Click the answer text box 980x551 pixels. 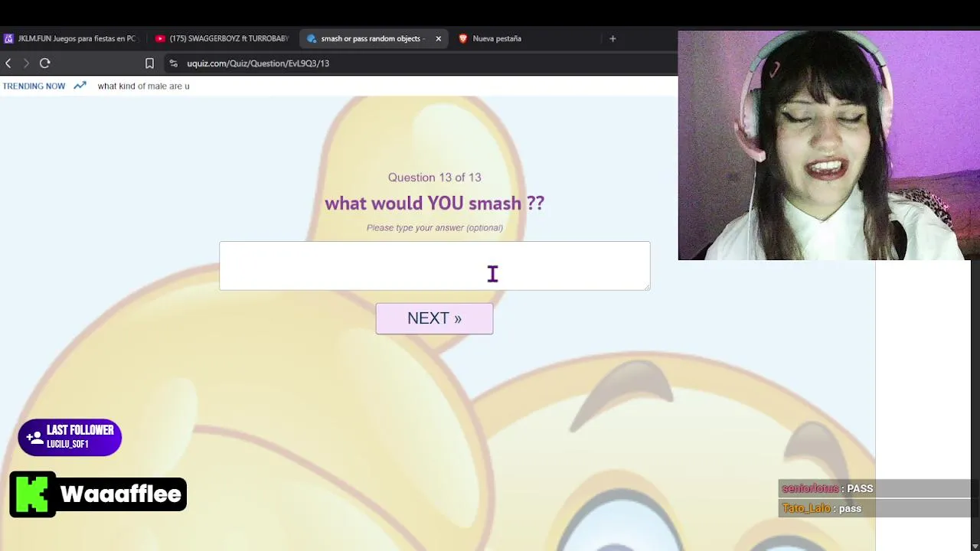click(434, 266)
